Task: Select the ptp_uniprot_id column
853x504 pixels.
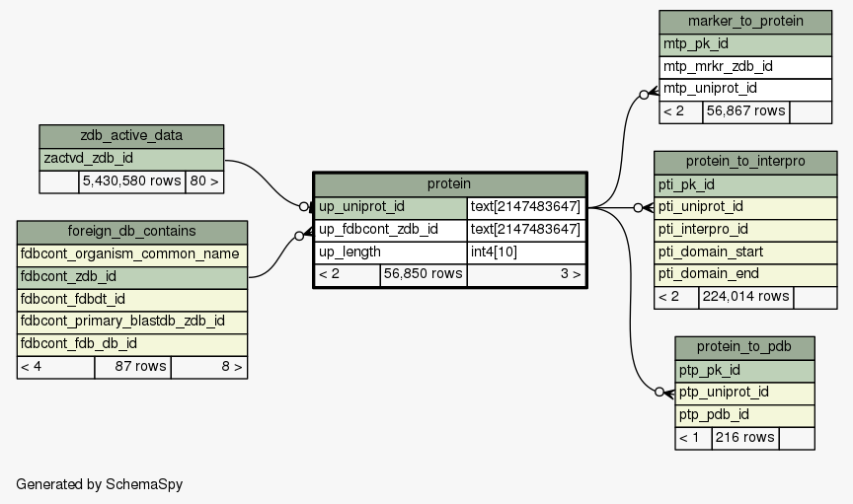Action: (x=744, y=394)
